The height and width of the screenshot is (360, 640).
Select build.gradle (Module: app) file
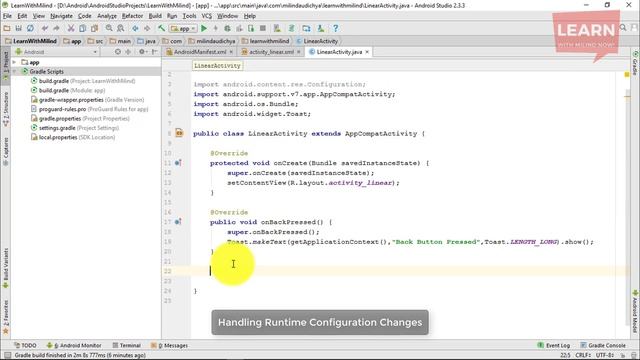tap(68, 90)
